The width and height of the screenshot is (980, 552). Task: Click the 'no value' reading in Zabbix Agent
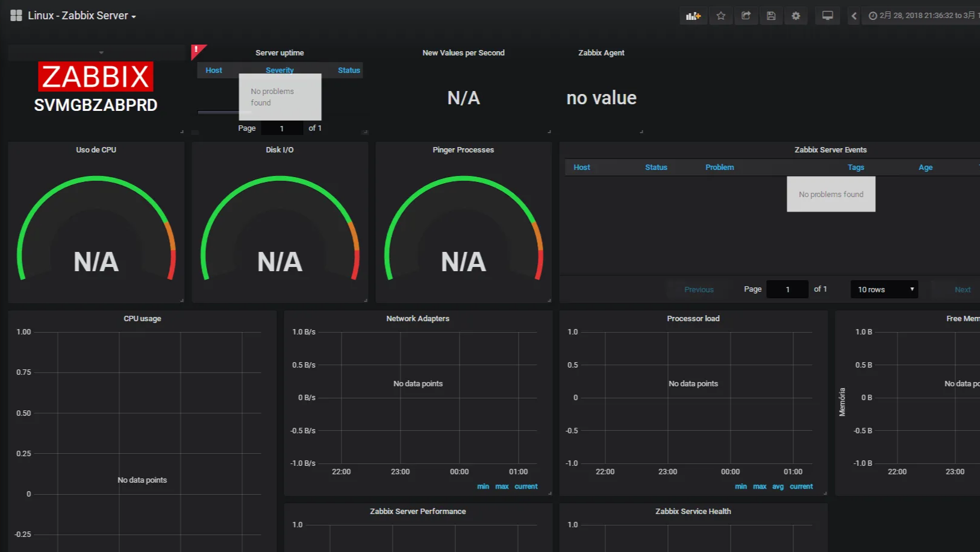tap(601, 98)
